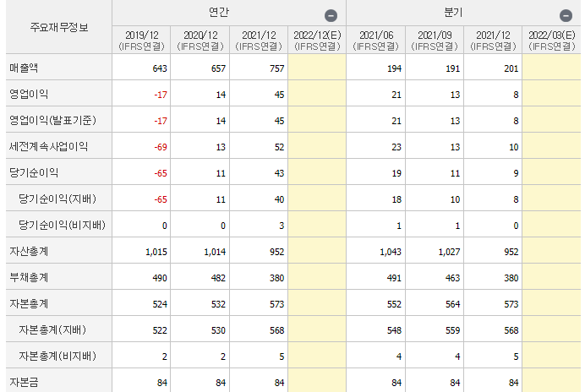Click the quarterly 매출액 value 191
The height and width of the screenshot is (392, 585).
click(x=452, y=68)
